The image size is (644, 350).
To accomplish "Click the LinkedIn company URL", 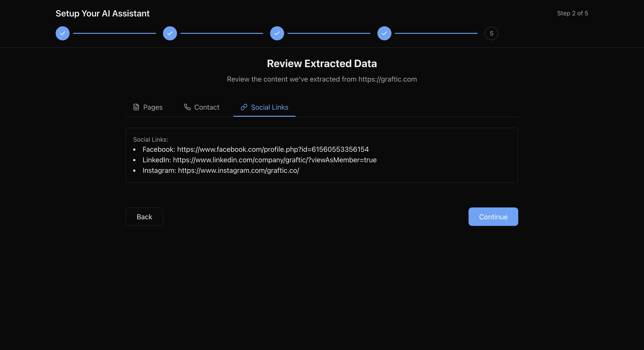I will pyautogui.click(x=274, y=160).
